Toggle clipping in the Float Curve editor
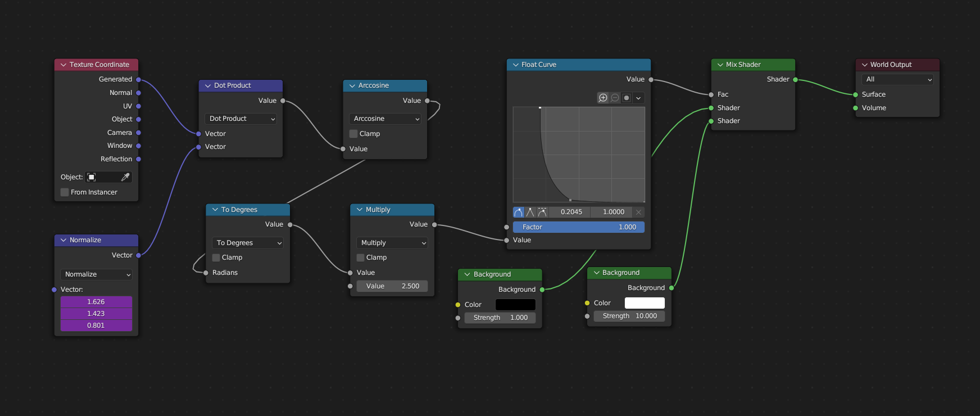This screenshot has height=416, width=980. [x=627, y=98]
